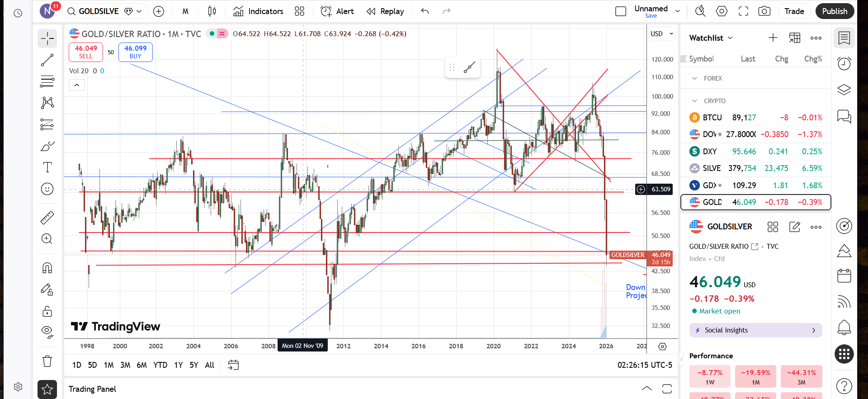Open the Indicators dialog
The width and height of the screenshot is (868, 399).
258,11
